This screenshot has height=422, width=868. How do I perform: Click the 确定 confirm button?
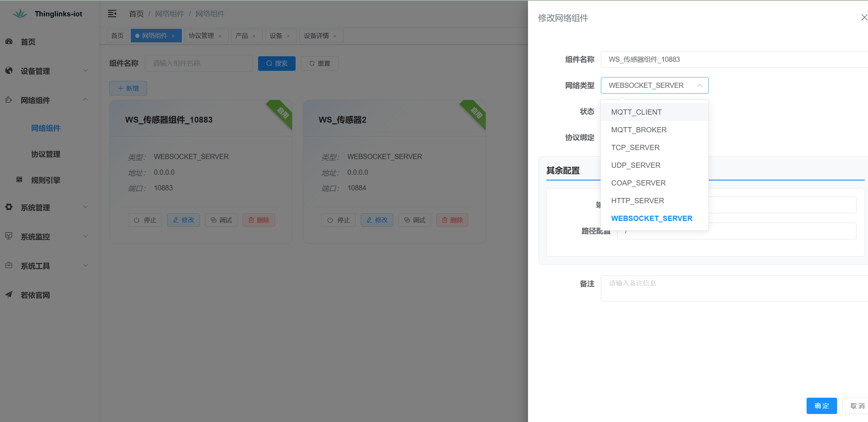[x=822, y=406]
